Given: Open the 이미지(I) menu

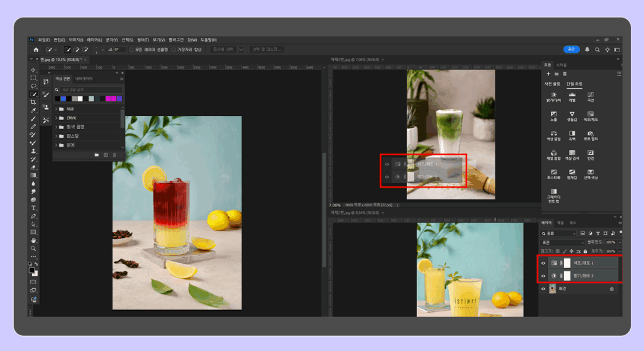Looking at the screenshot, I should (76, 40).
